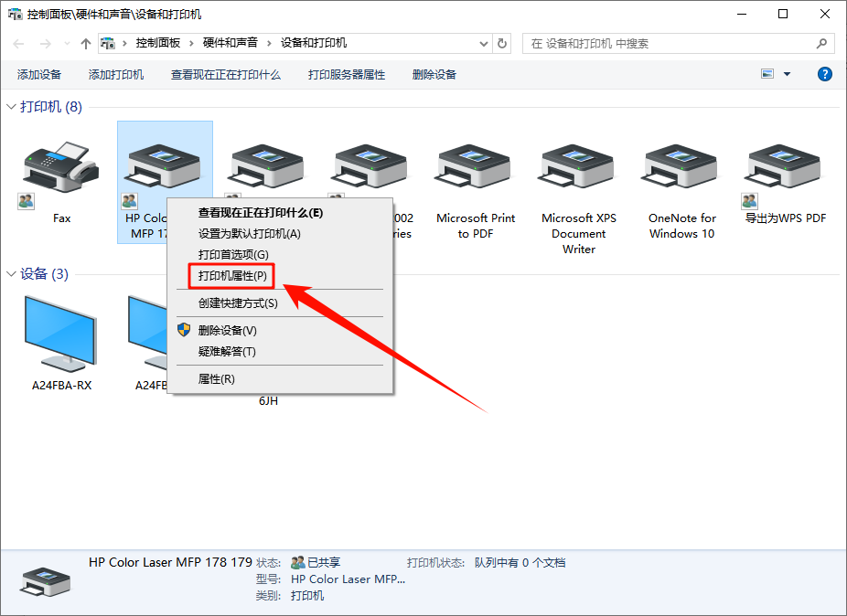Select 删除设备(V) in context menu
The image size is (847, 616).
pos(227,330)
